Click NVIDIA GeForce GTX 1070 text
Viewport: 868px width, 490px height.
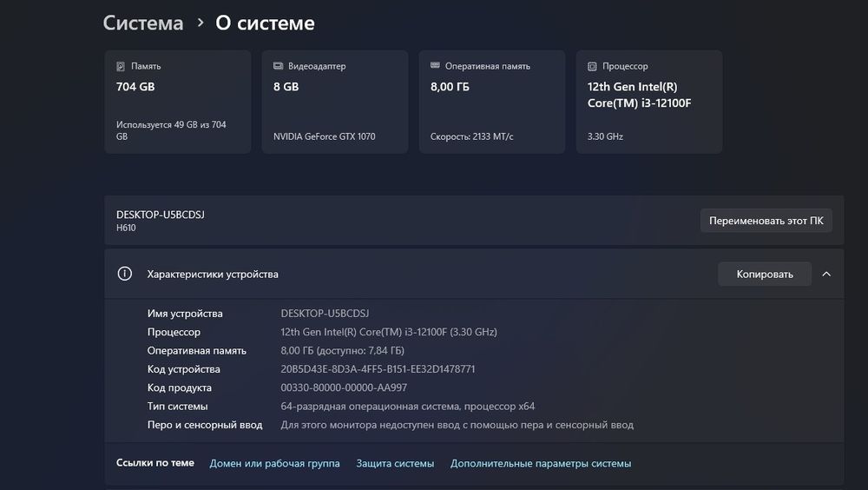[x=325, y=136]
